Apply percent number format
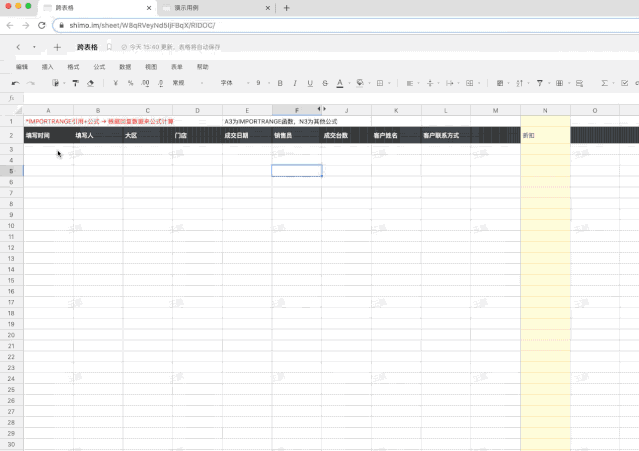The height and width of the screenshot is (451, 639). 130,83
